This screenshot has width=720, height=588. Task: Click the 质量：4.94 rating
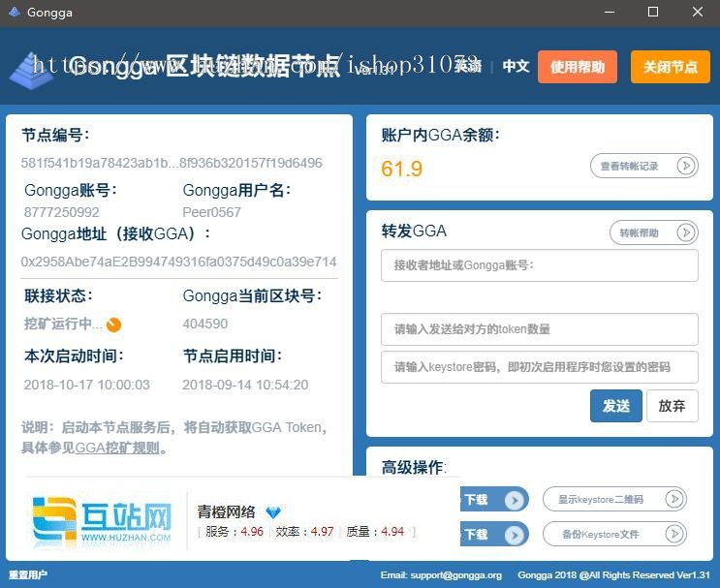coord(375,532)
